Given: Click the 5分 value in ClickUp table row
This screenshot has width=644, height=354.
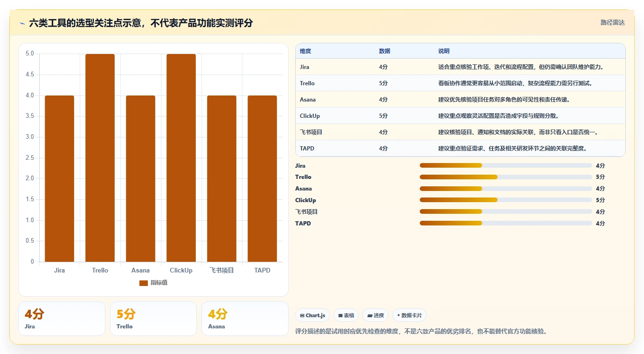Looking at the screenshot, I should 383,116.
